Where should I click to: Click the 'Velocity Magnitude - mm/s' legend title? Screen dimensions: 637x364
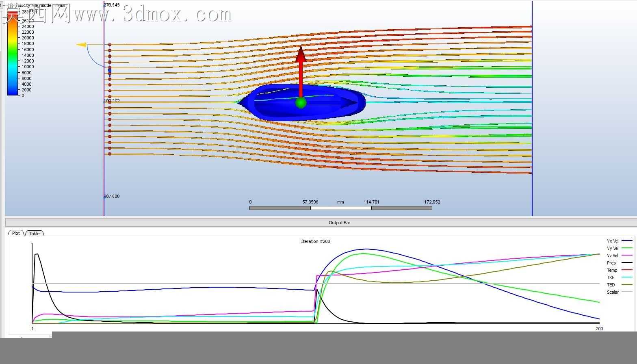point(37,5)
